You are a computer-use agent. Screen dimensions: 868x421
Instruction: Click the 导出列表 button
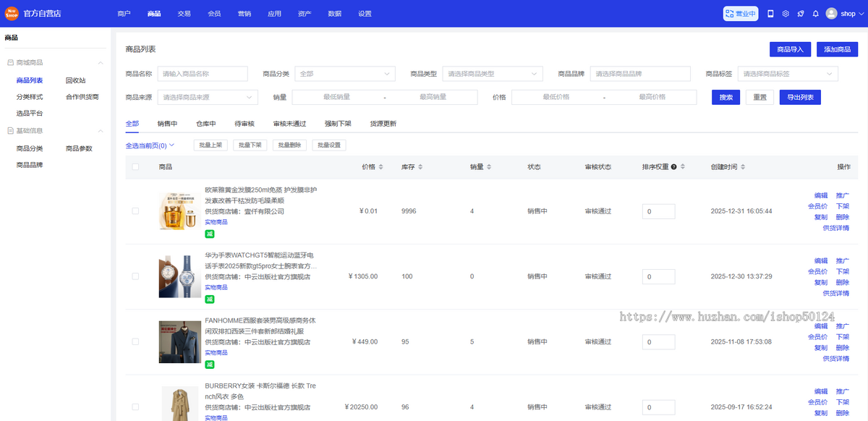(x=800, y=97)
